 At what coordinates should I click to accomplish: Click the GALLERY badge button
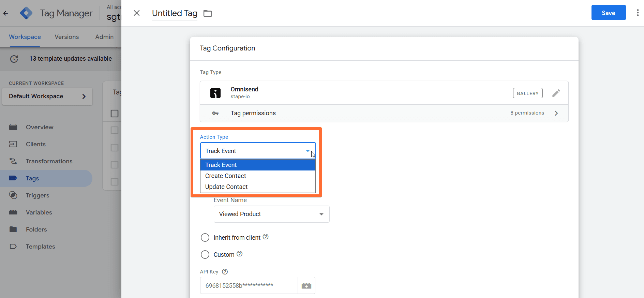528,93
